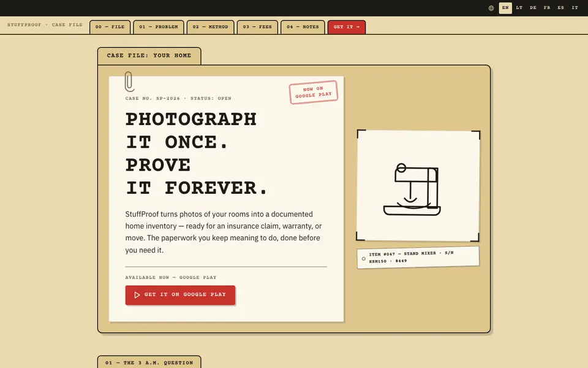Click the Now on Google Play stamp
Viewport: 588px width, 368px height.
314,92
